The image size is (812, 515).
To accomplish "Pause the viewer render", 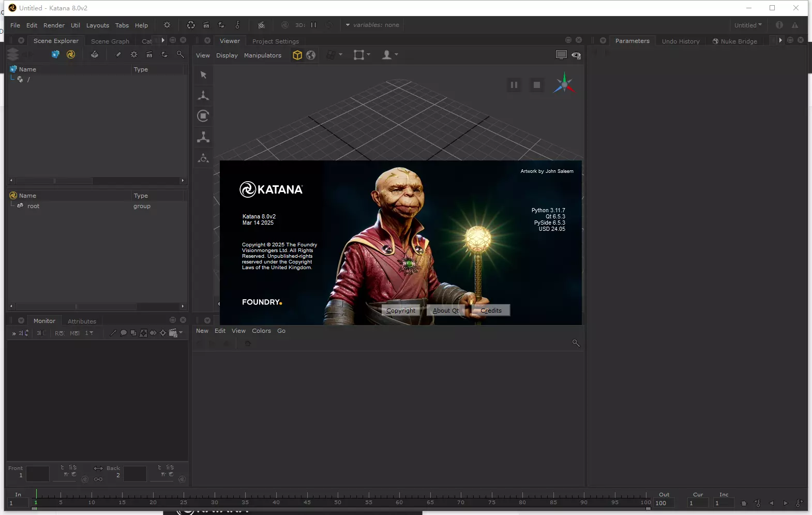I will pos(514,85).
